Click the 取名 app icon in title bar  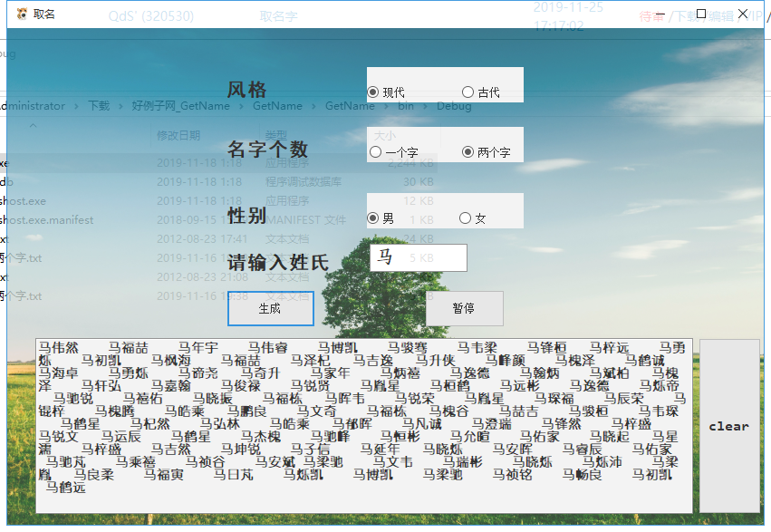click(22, 15)
